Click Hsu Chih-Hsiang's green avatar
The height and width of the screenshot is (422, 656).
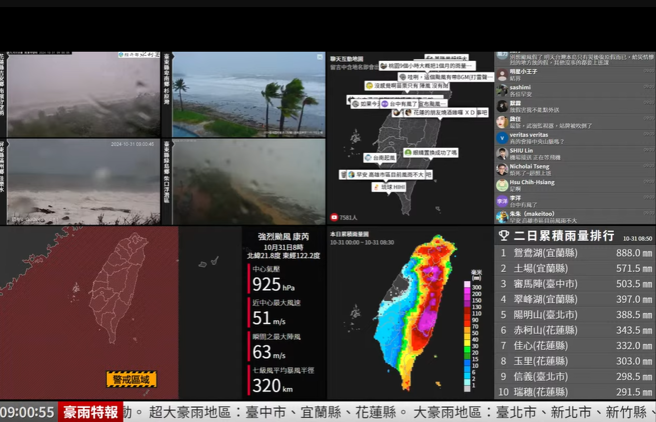point(502,185)
